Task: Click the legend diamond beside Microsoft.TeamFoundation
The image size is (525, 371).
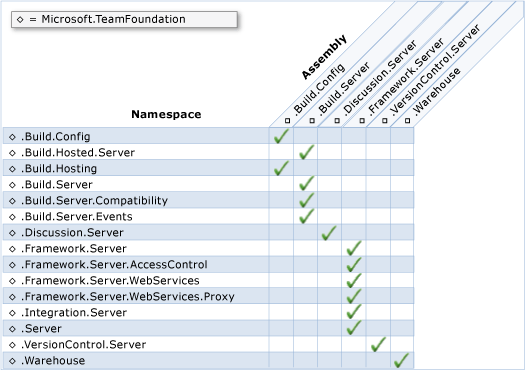Action: tap(20, 19)
